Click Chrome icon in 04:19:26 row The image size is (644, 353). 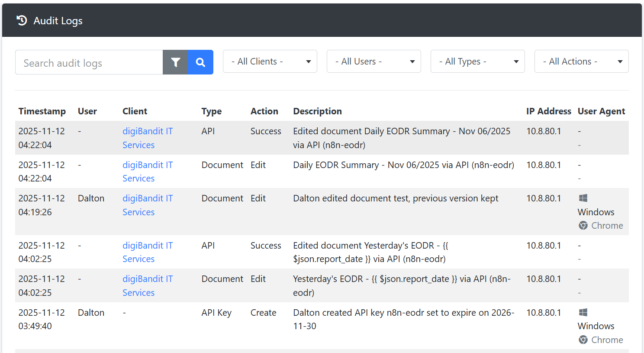tap(583, 226)
